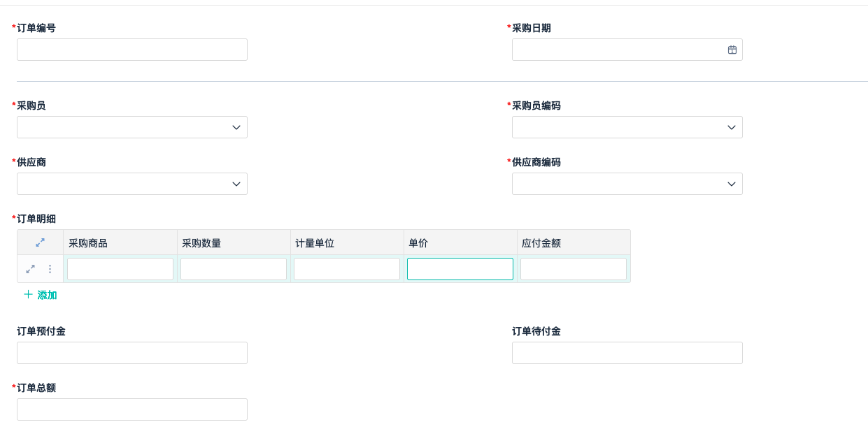Image resolution: width=868 pixels, height=443 pixels.
Task: Click the 采购商品 cell in first row
Action: 120,269
